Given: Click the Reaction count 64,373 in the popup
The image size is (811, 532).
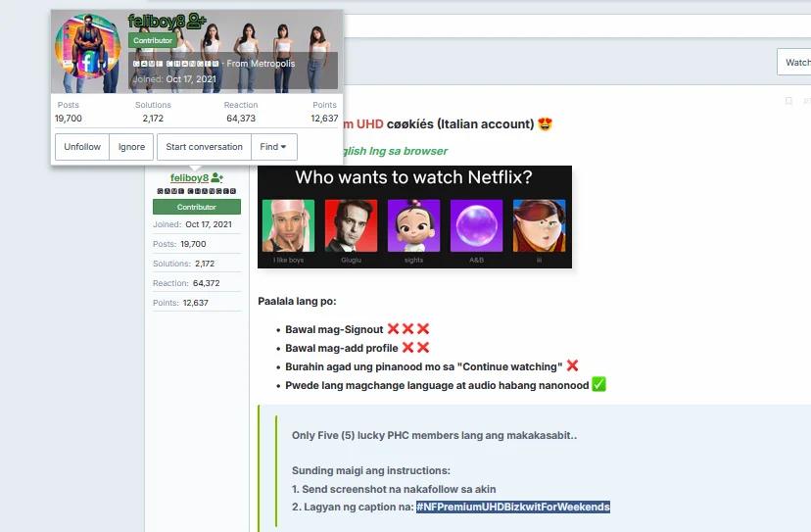Looking at the screenshot, I should (x=241, y=118).
